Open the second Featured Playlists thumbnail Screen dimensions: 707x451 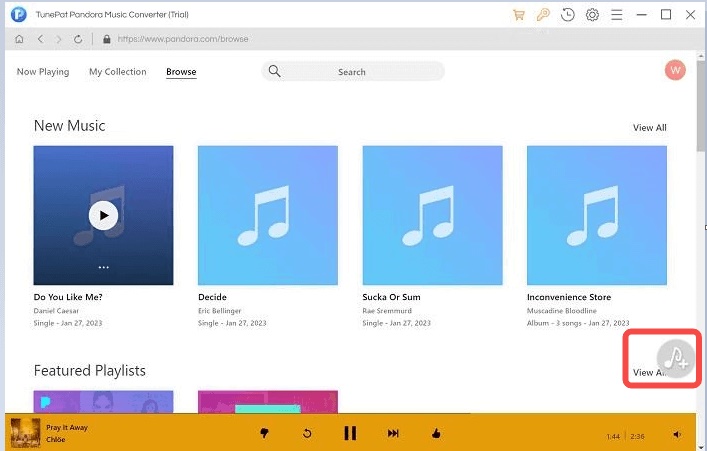[x=268, y=402]
